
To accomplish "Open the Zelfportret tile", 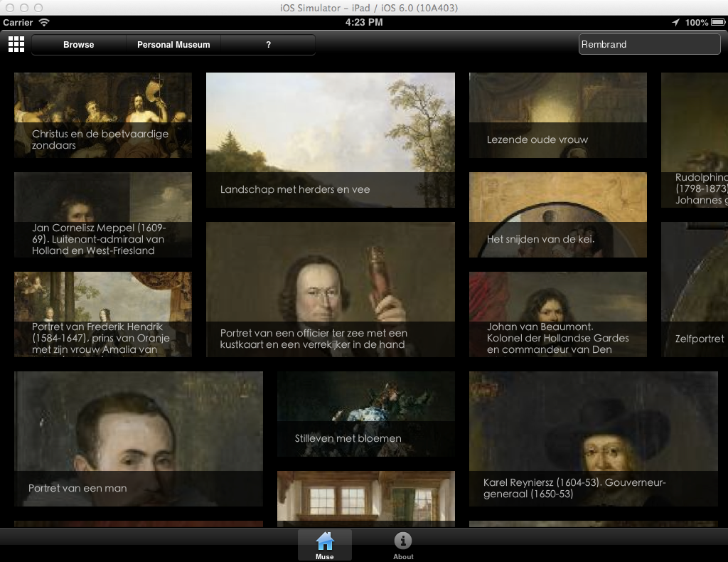I will tap(695, 290).
